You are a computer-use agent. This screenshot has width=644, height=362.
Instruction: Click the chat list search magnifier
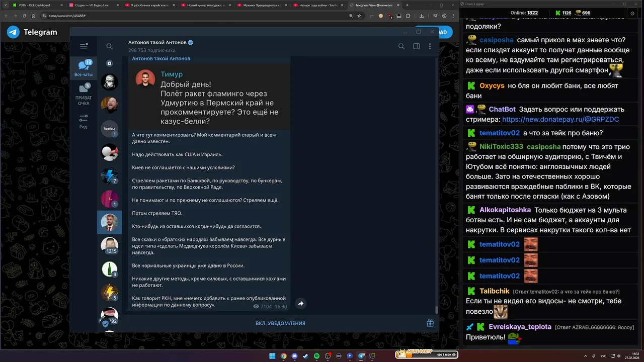[x=109, y=46]
